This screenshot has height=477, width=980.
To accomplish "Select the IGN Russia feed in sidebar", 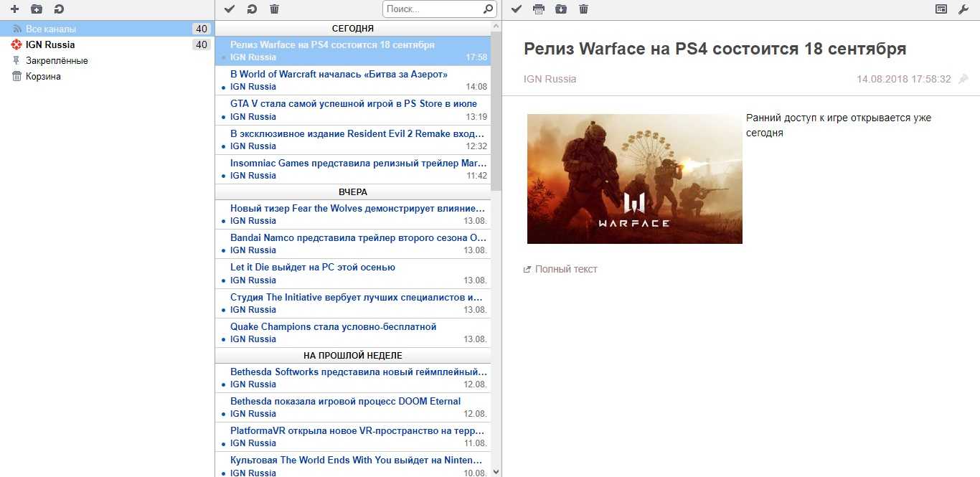I will pyautogui.click(x=50, y=44).
